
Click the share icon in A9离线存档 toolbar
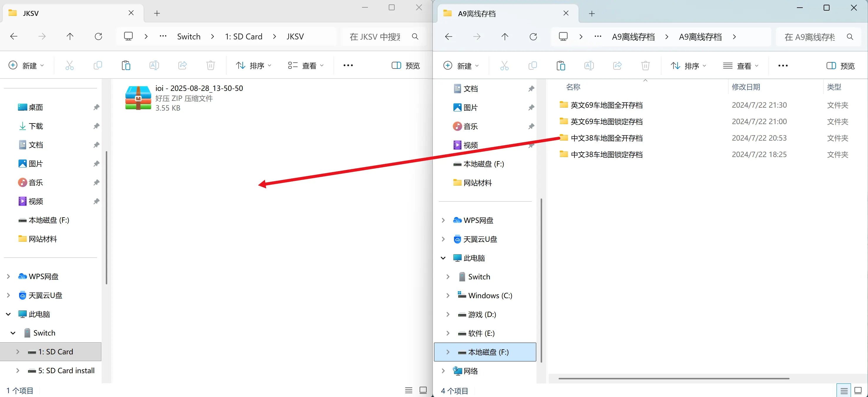pyautogui.click(x=618, y=66)
